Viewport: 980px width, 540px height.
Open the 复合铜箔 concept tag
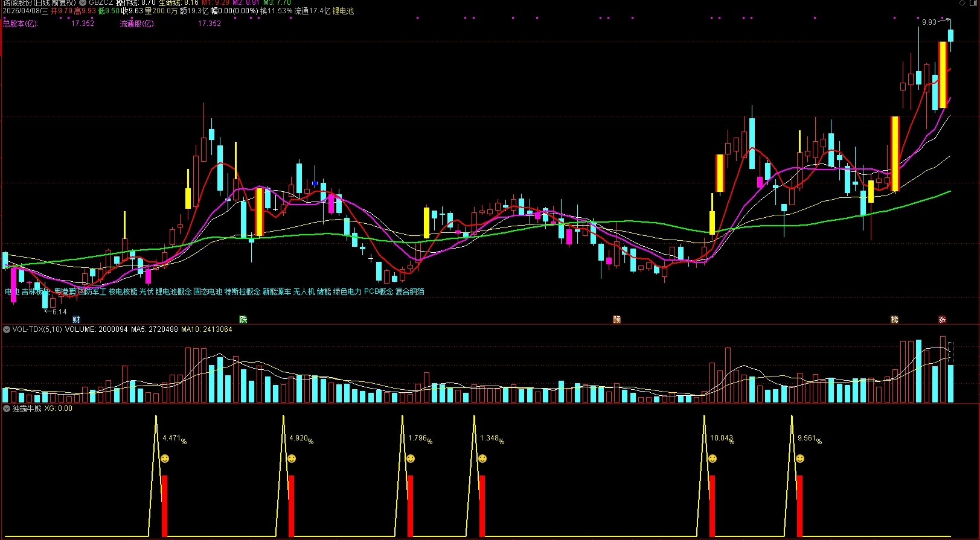410,291
